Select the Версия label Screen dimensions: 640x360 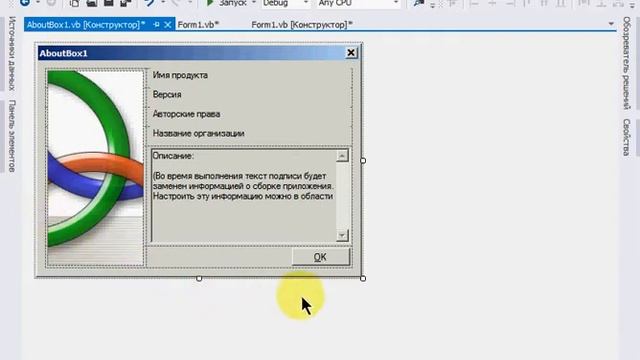[x=167, y=94]
